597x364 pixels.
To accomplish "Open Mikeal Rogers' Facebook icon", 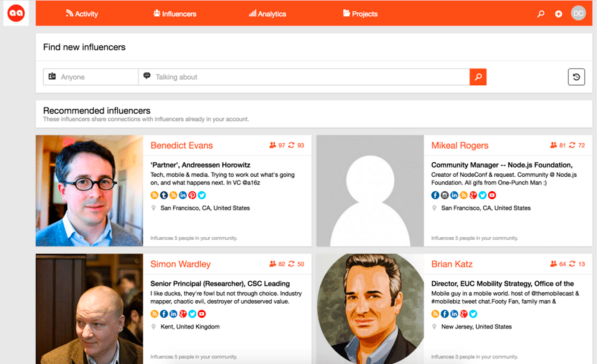I will (x=435, y=195).
